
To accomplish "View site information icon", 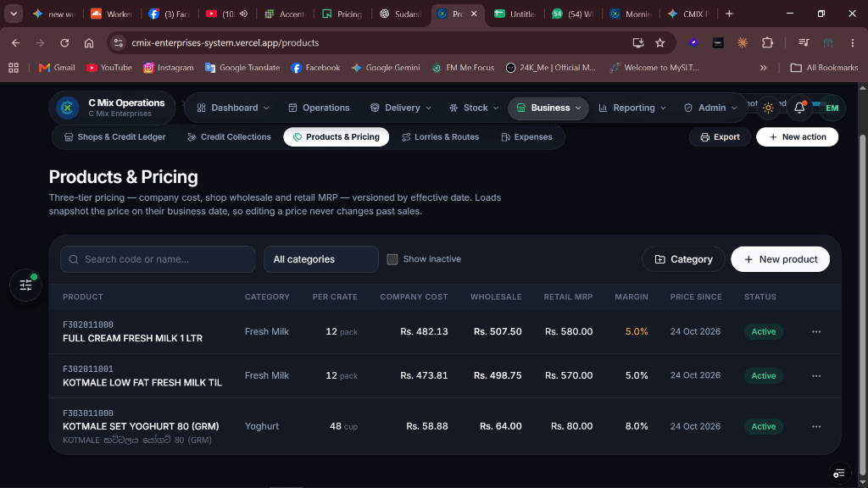I will (118, 42).
